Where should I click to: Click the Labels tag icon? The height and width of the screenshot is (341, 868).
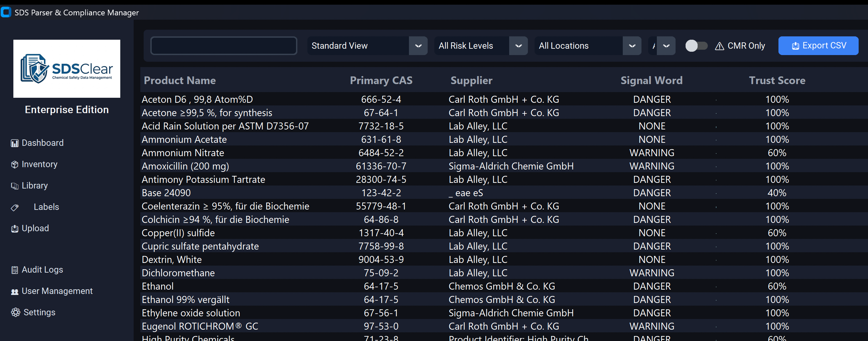coord(14,207)
